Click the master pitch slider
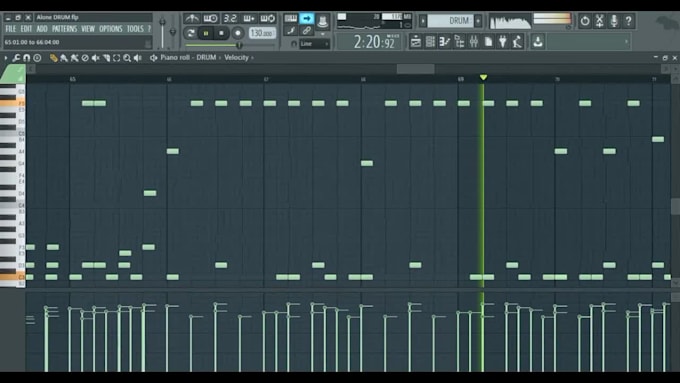The width and height of the screenshot is (680, 383). pos(173,31)
